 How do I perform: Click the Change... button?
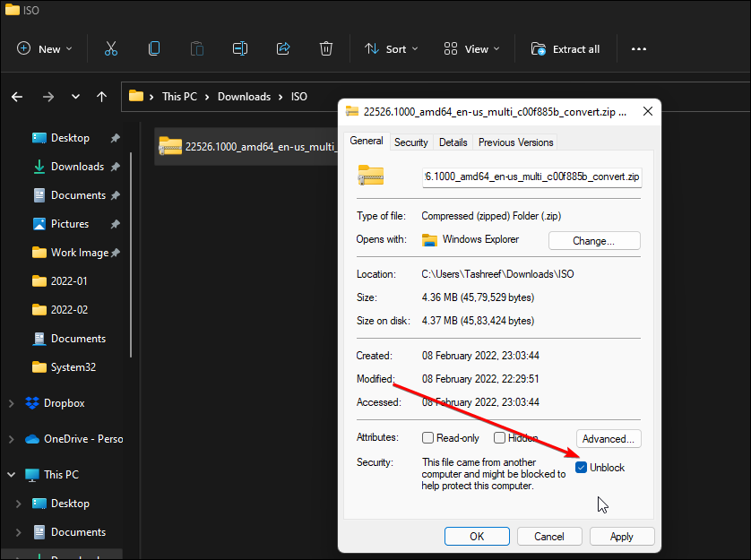point(594,240)
